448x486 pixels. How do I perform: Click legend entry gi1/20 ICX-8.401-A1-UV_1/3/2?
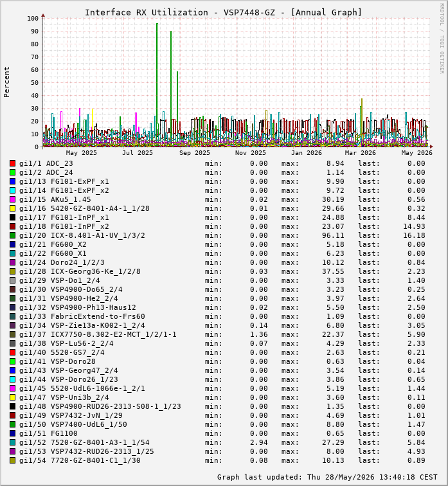click(x=82, y=235)
